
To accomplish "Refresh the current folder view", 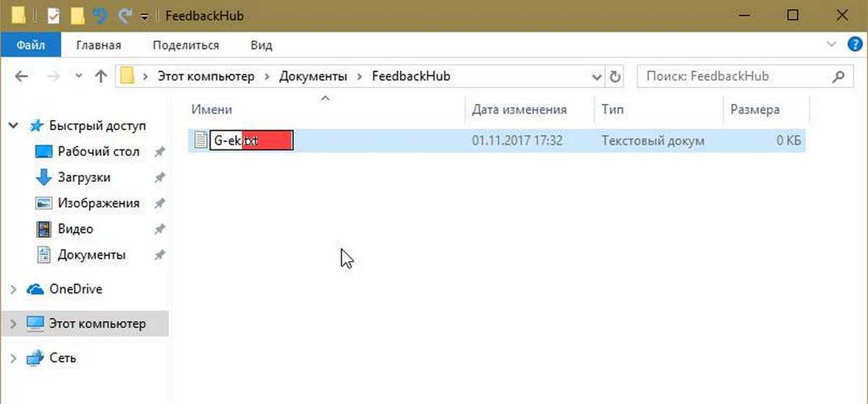I will (616, 76).
